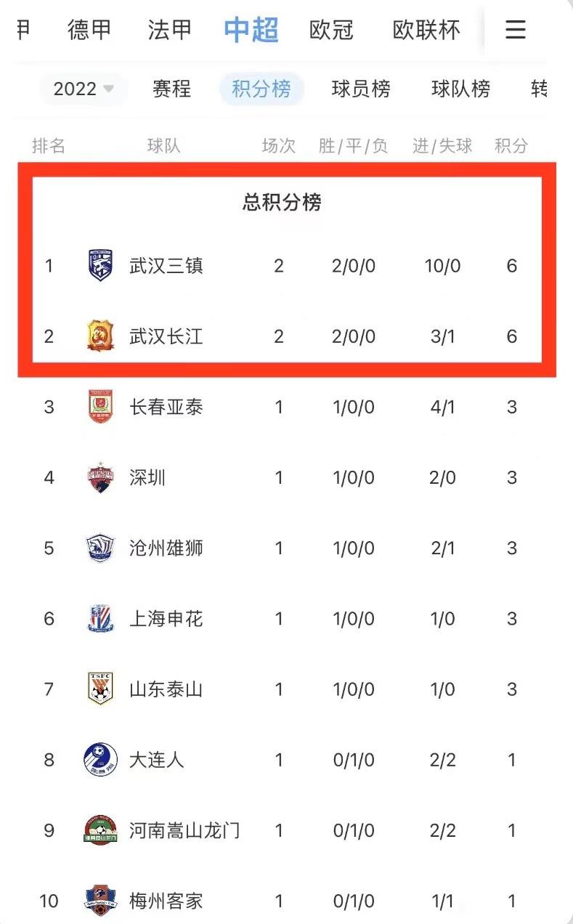Open the hamburger menu icon
This screenshot has width=573, height=924.
515,29
